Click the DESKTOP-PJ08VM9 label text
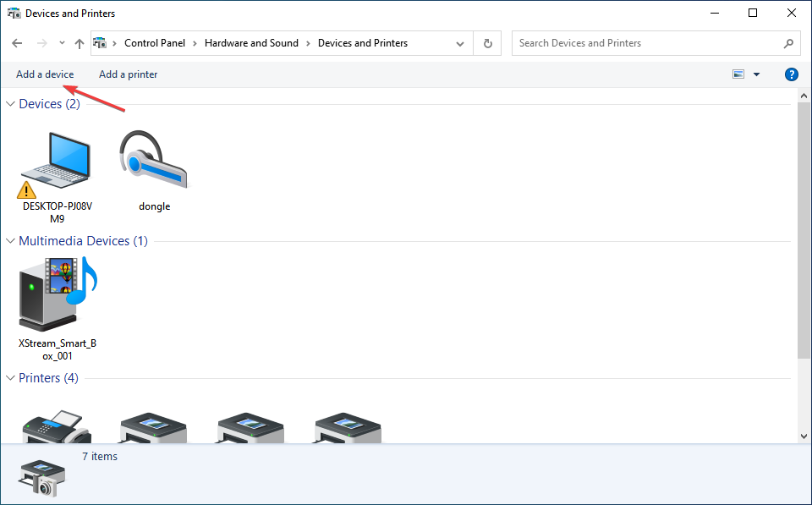Viewport: 812px width, 505px height. (58, 212)
